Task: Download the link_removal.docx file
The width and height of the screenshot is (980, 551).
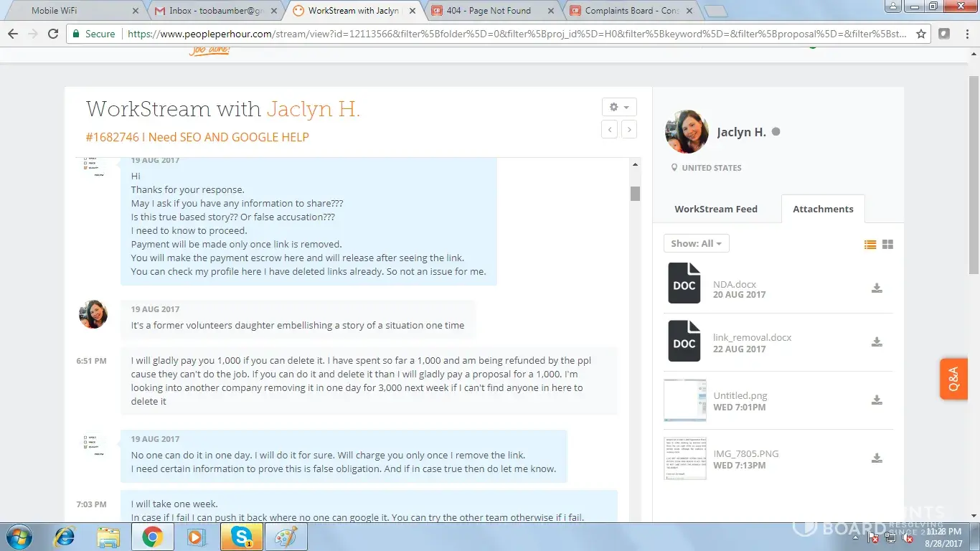Action: tap(876, 342)
